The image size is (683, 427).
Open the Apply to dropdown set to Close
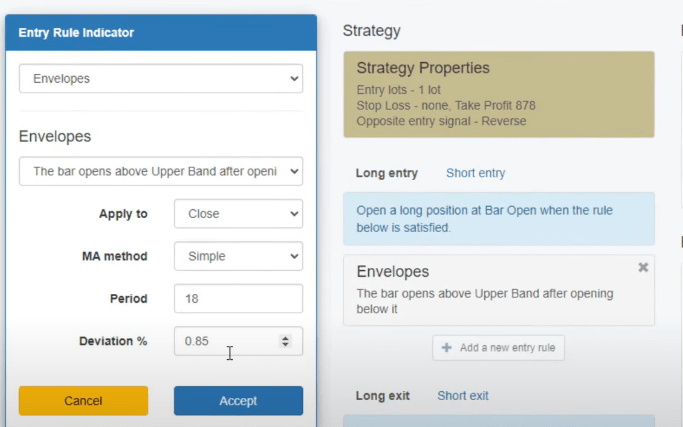238,213
